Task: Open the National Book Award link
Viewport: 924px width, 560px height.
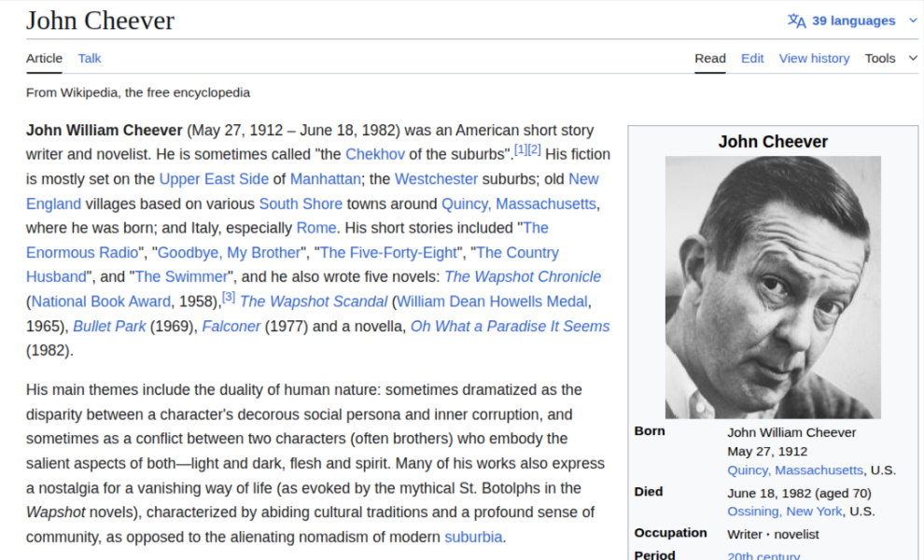Action: click(101, 301)
